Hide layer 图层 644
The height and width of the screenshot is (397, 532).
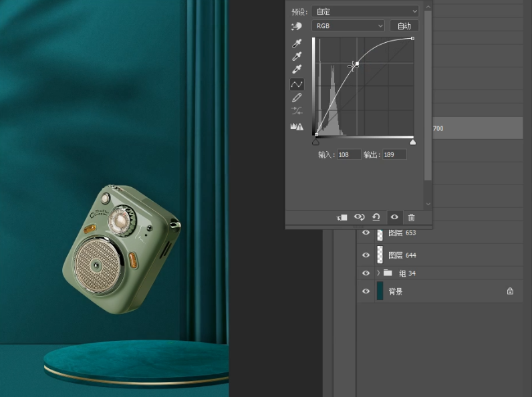coord(366,255)
